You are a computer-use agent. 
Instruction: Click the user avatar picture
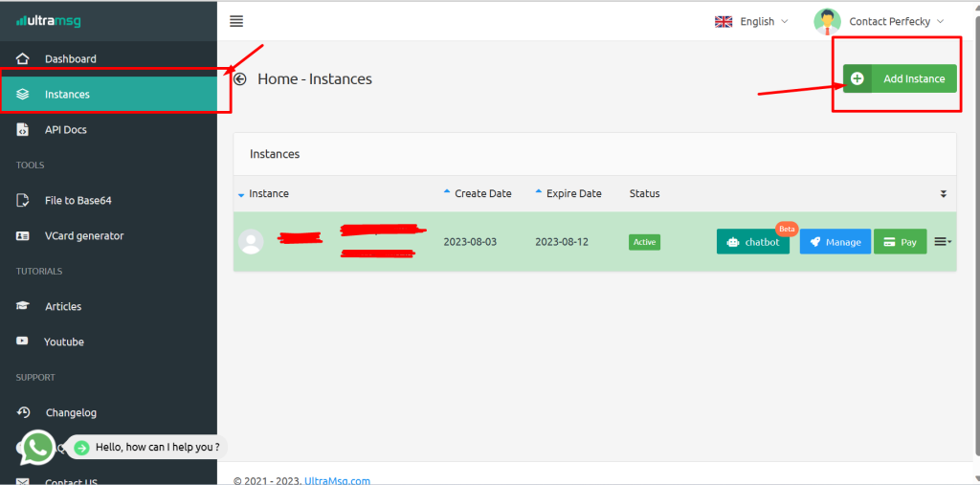click(827, 21)
